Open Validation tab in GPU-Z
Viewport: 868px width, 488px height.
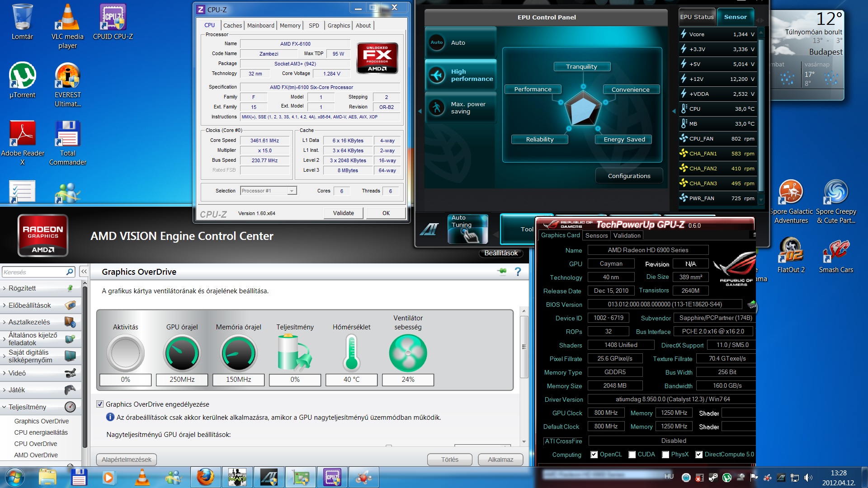pyautogui.click(x=627, y=235)
